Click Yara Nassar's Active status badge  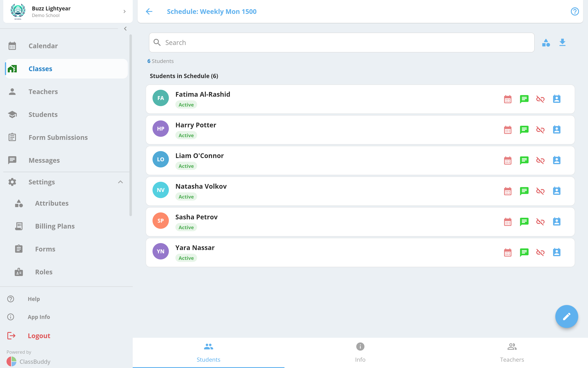click(x=186, y=258)
